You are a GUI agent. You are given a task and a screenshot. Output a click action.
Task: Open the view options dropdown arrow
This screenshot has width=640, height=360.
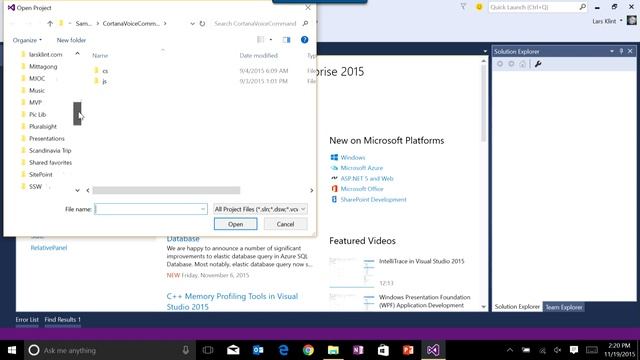(x=271, y=40)
